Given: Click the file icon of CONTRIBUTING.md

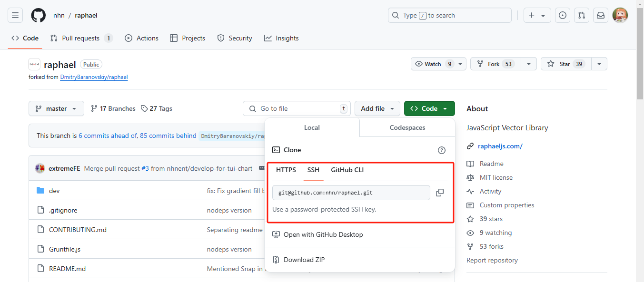Looking at the screenshot, I should tap(40, 230).
